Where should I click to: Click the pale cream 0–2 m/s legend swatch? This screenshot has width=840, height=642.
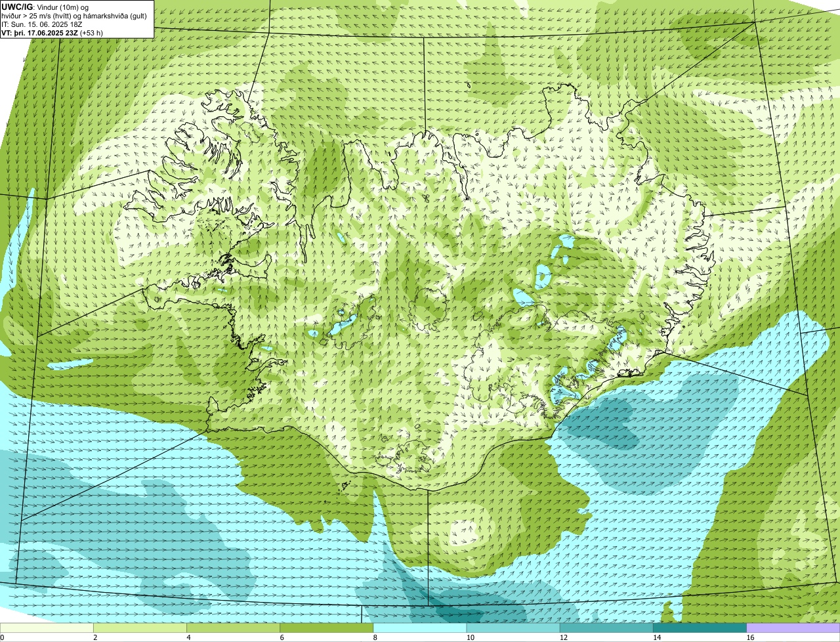pos(47,628)
